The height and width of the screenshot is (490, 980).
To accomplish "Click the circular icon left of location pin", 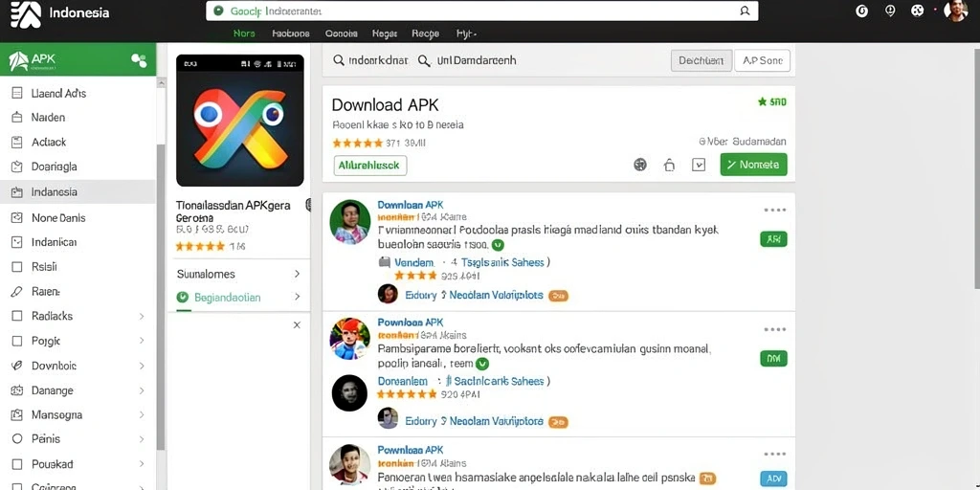I will (862, 11).
